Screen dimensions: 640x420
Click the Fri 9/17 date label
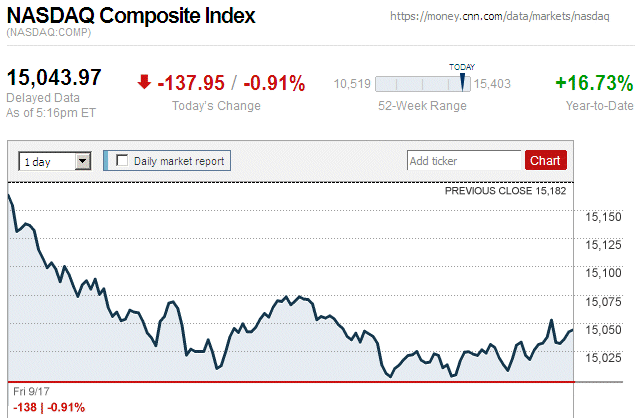point(33,390)
